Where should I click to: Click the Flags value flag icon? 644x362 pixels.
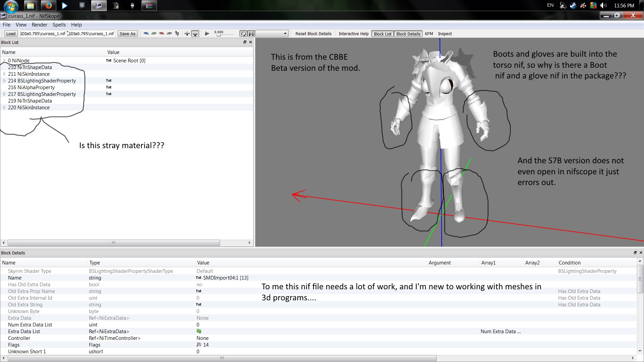(199, 345)
